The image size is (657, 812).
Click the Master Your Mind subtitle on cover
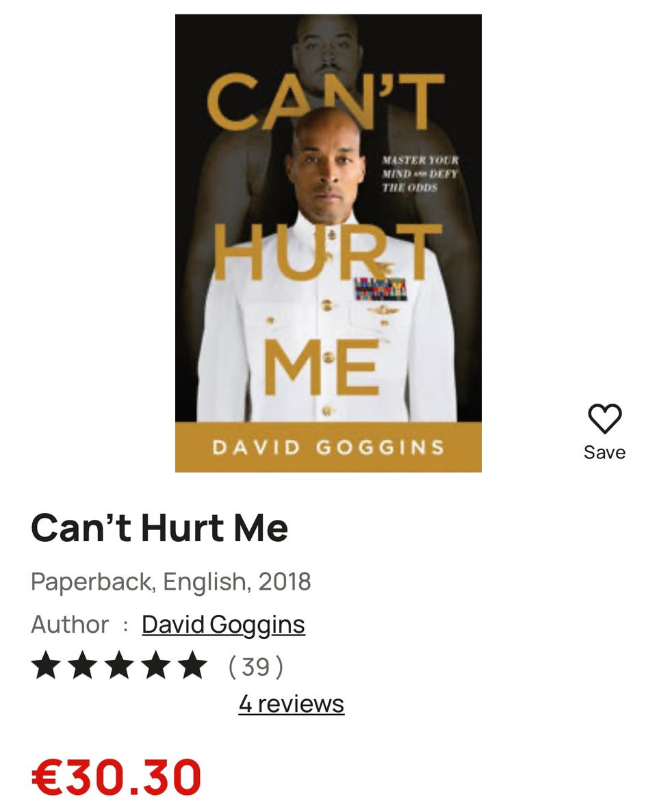click(420, 174)
